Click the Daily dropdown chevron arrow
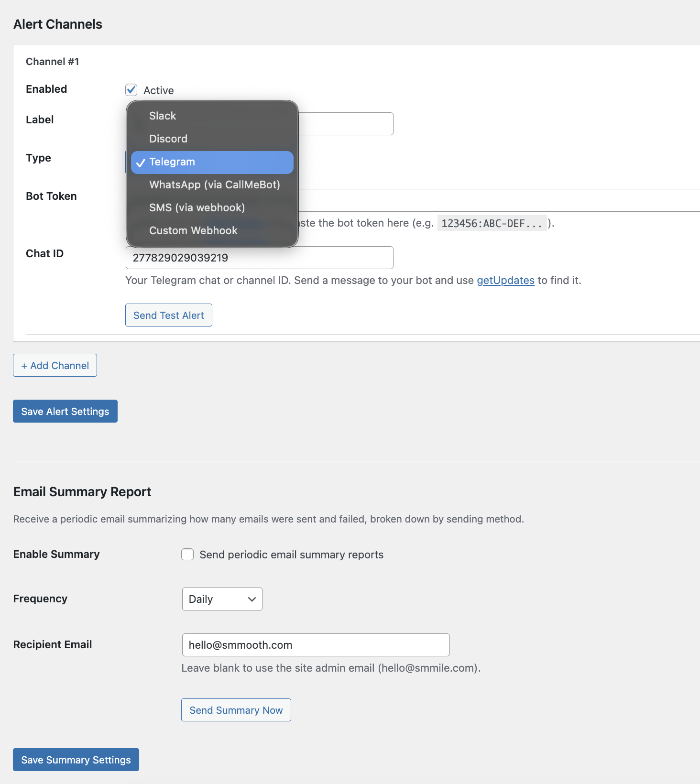The height and width of the screenshot is (784, 700). pos(252,599)
